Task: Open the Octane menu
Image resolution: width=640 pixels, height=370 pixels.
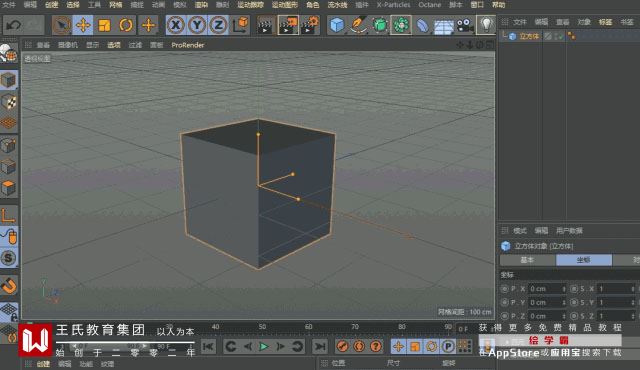Action: (x=429, y=5)
